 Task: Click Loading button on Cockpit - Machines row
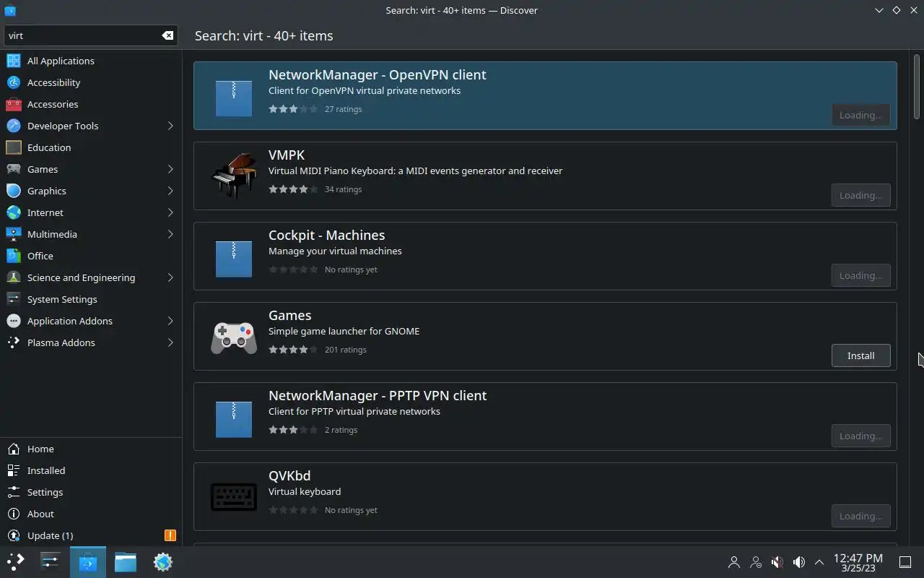[x=860, y=275]
